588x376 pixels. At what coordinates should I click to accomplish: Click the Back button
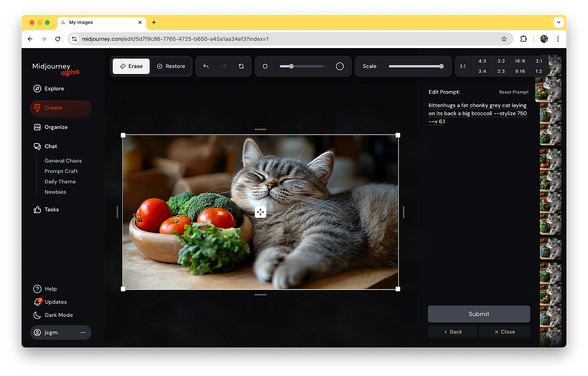pos(453,332)
